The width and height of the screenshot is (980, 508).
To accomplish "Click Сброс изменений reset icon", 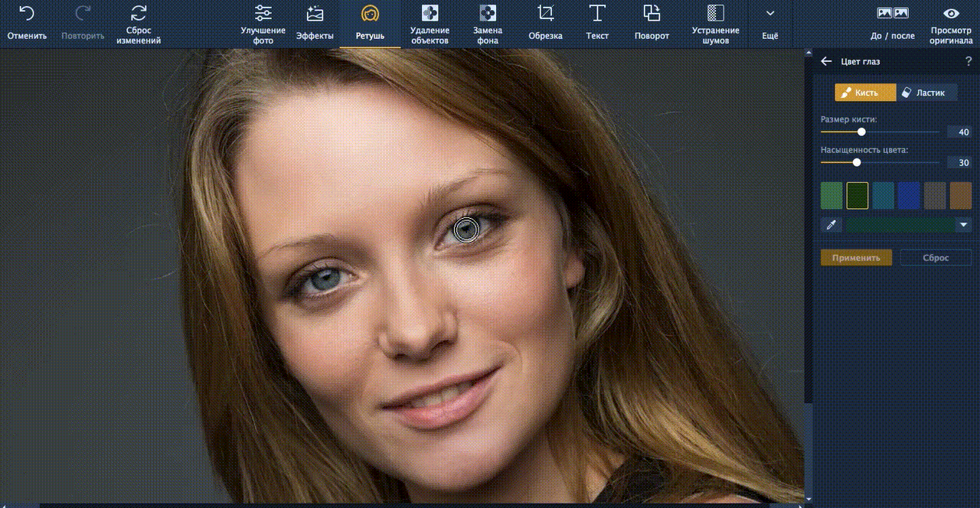I will [139, 14].
